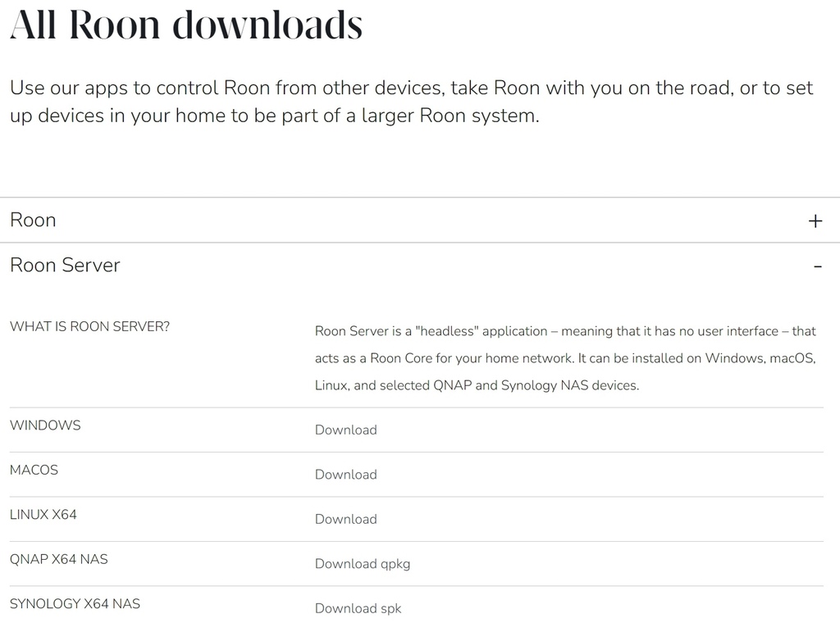
Task: Click the All Roon downloads page title
Action: tap(186, 25)
